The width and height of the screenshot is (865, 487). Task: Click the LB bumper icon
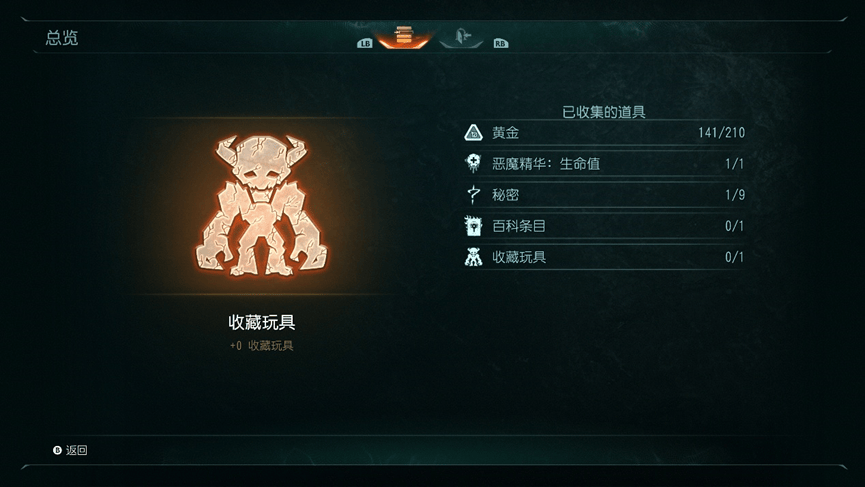[x=365, y=44]
